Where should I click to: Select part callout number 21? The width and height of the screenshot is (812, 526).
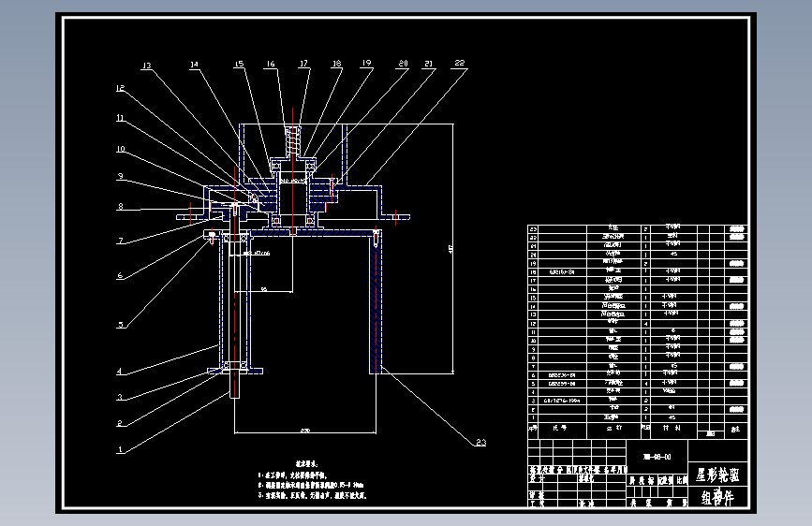pyautogui.click(x=428, y=63)
